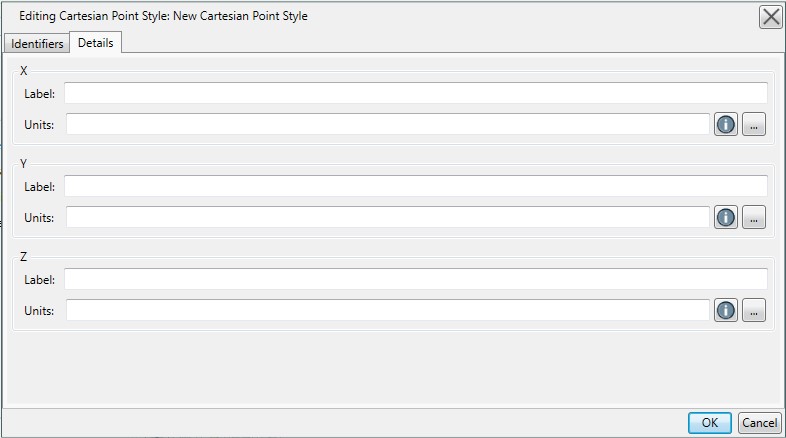Click the X group heading
The width and height of the screenshot is (786, 438).
(x=24, y=71)
